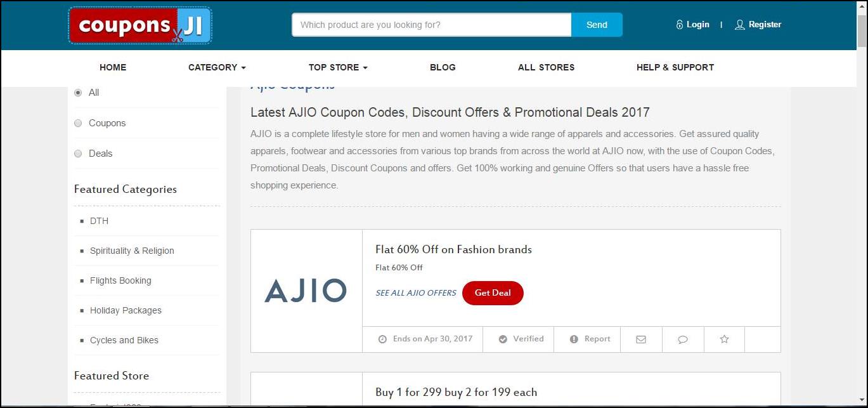This screenshot has height=408, width=868.
Task: Click the Report text on AJIO deal
Action: (x=597, y=339)
